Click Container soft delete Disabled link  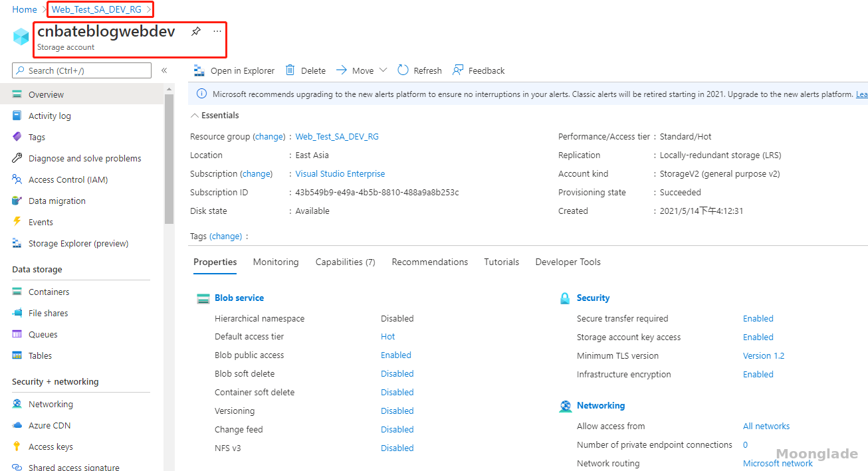coord(397,393)
